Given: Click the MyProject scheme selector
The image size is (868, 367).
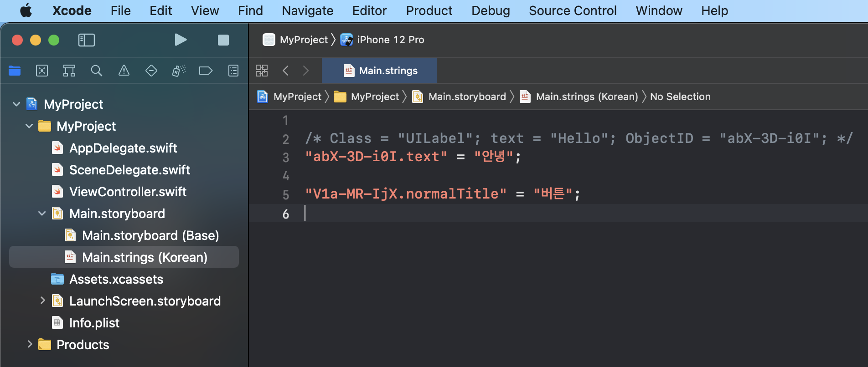Looking at the screenshot, I should 295,40.
